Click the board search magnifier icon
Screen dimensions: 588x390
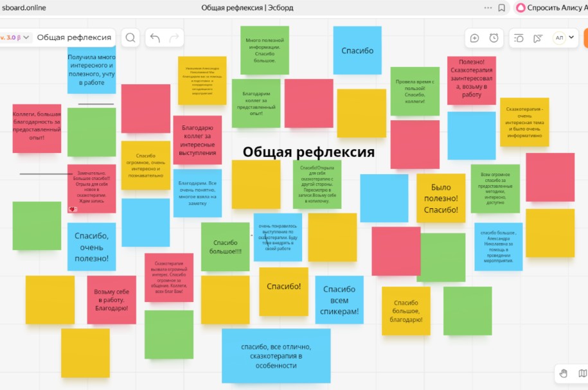(130, 37)
